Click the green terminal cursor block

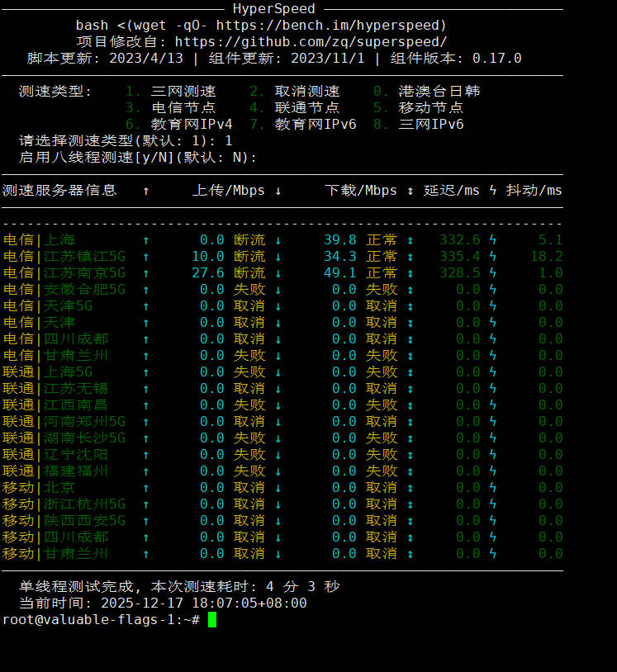212,620
